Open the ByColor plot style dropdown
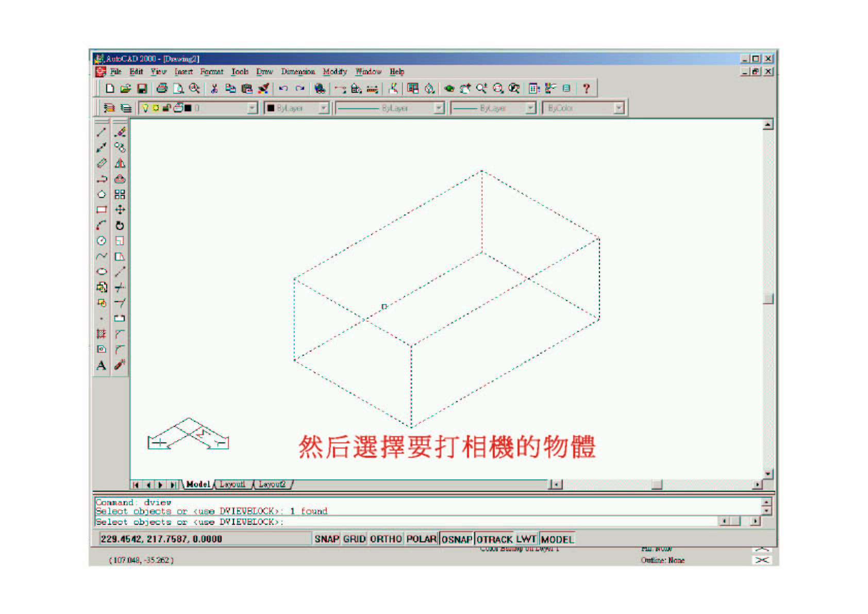This screenshot has width=868, height=614. 619,108
